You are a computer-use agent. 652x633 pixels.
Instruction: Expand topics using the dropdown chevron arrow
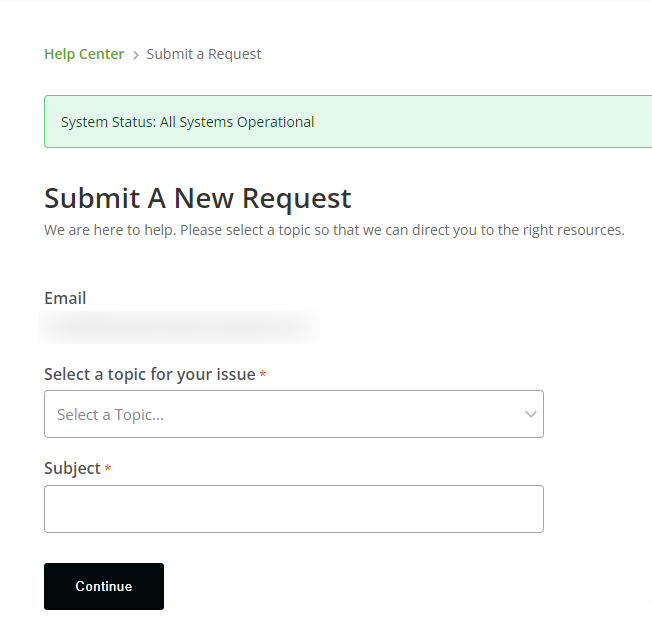(530, 414)
